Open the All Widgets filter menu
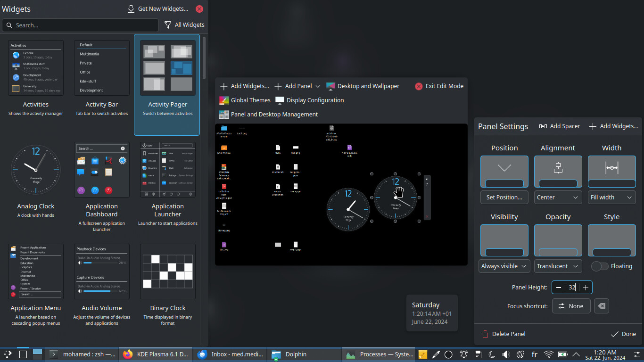 pos(184,25)
